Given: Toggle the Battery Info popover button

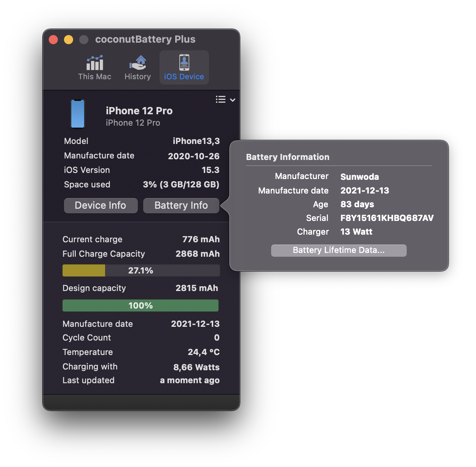Looking at the screenshot, I should (181, 205).
